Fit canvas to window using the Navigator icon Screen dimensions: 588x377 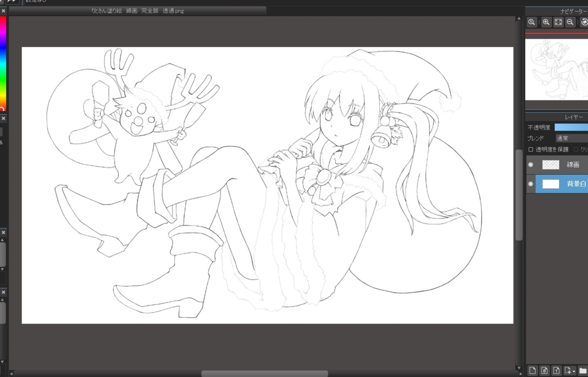tap(558, 22)
